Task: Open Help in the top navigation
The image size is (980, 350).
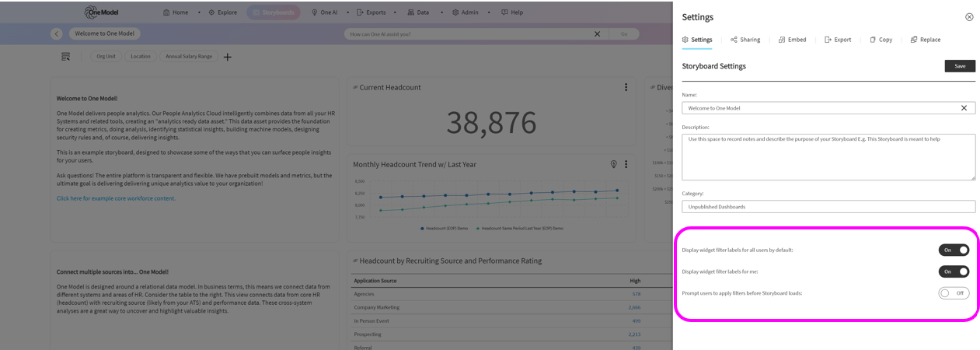Action: tap(512, 12)
